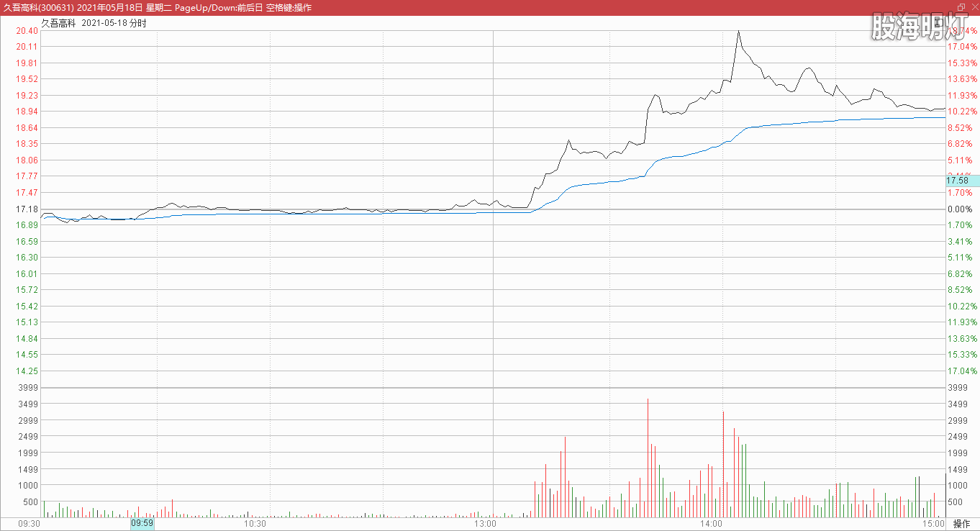Click the 10:30 time axis label
980x531 pixels.
click(255, 523)
